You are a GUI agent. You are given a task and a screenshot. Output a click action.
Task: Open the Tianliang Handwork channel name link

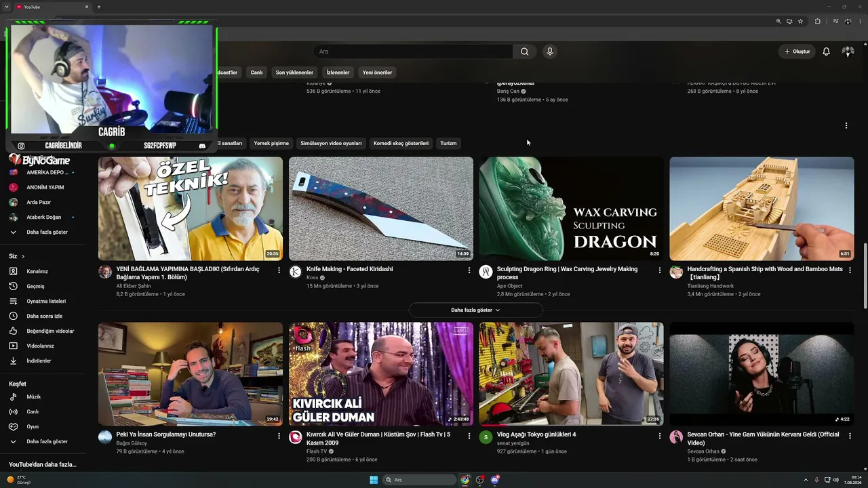point(711,286)
